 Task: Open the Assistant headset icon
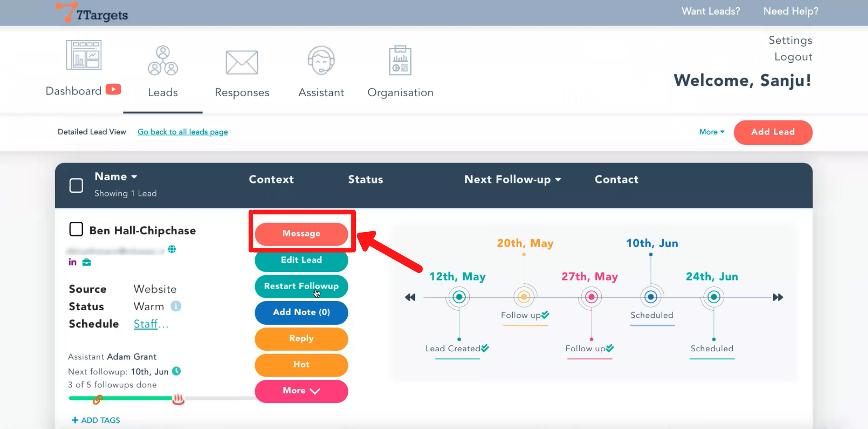tap(321, 61)
